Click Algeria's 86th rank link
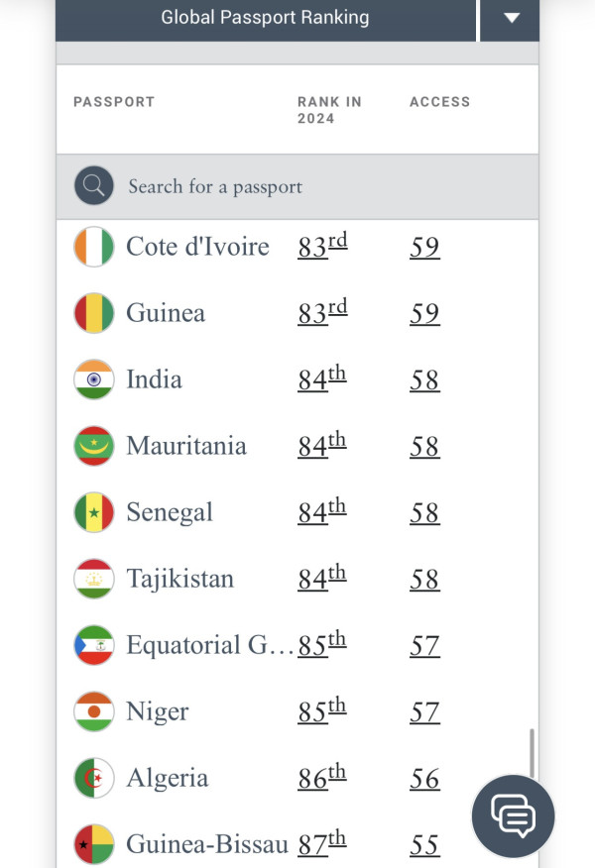Viewport: 595px width, 868px height. tap(321, 778)
